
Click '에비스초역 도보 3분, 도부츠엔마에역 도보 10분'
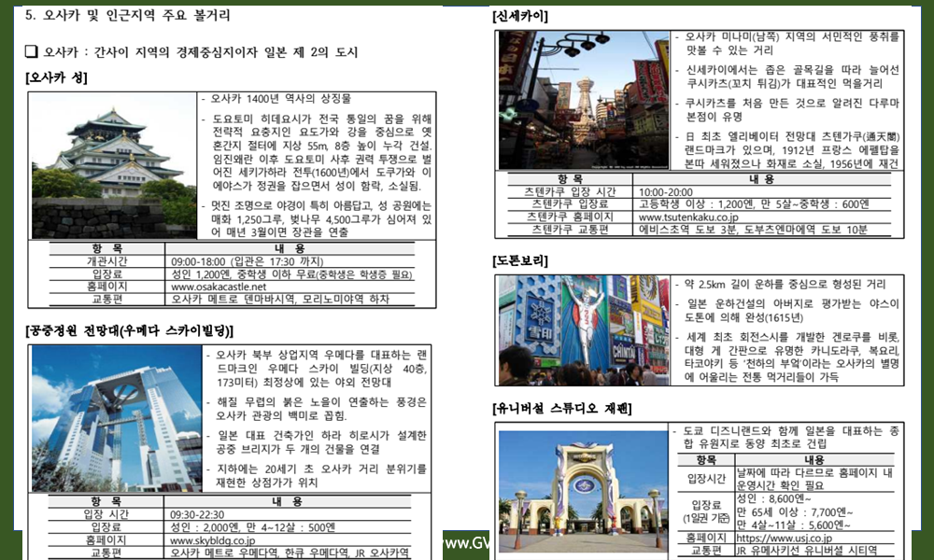[753, 230]
